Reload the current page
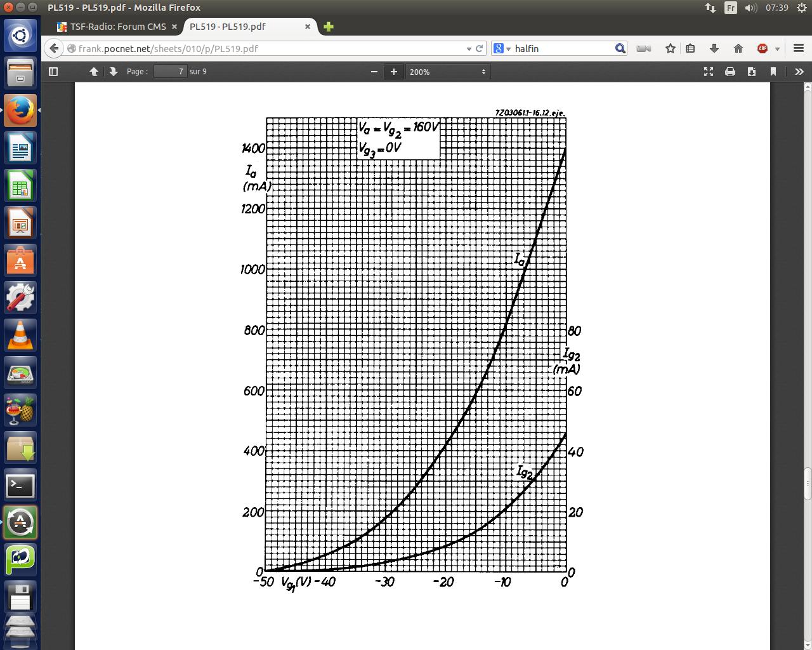Image resolution: width=812 pixels, height=650 pixels. 480,48
